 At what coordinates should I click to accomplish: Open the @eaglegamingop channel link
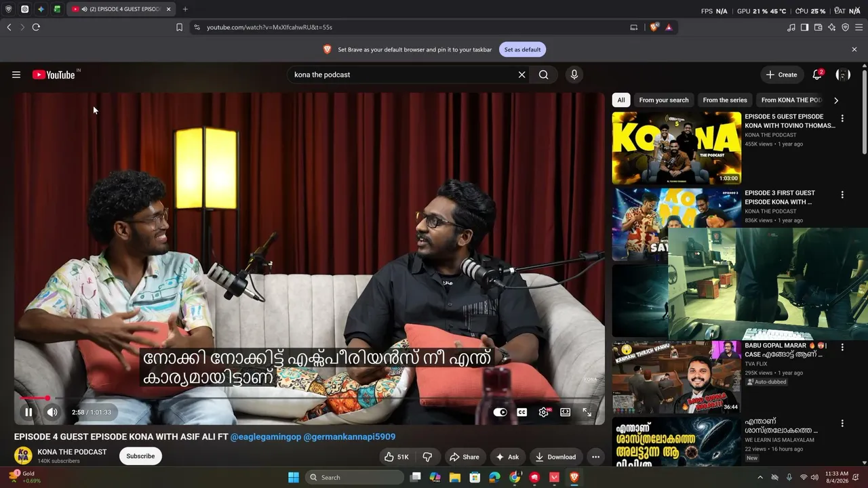(x=266, y=437)
